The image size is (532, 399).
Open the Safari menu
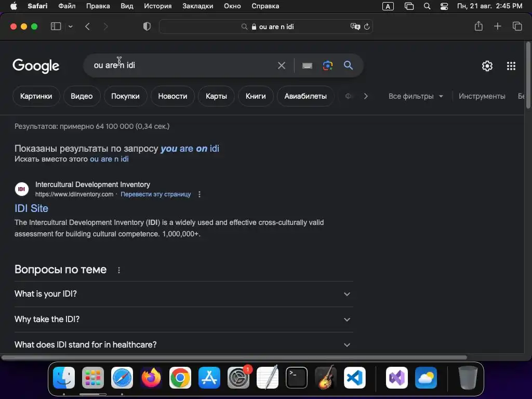point(37,6)
